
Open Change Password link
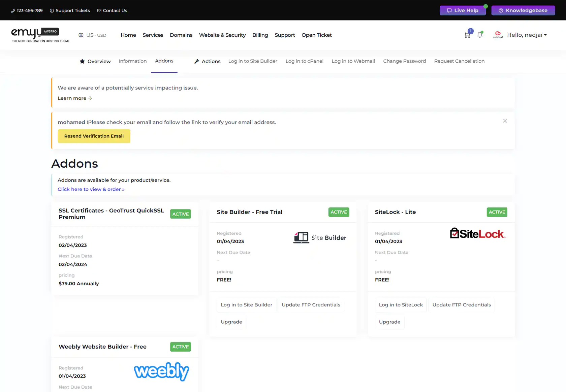coord(404,61)
